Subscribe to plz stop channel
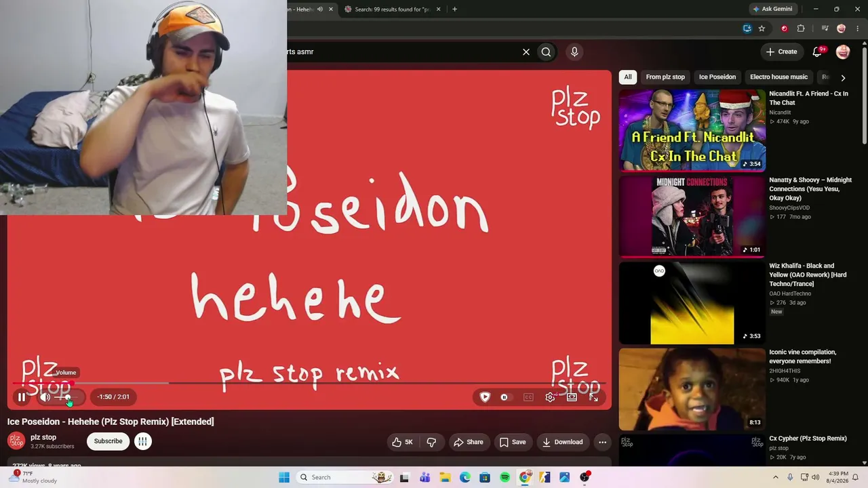This screenshot has width=868, height=488. point(108,441)
